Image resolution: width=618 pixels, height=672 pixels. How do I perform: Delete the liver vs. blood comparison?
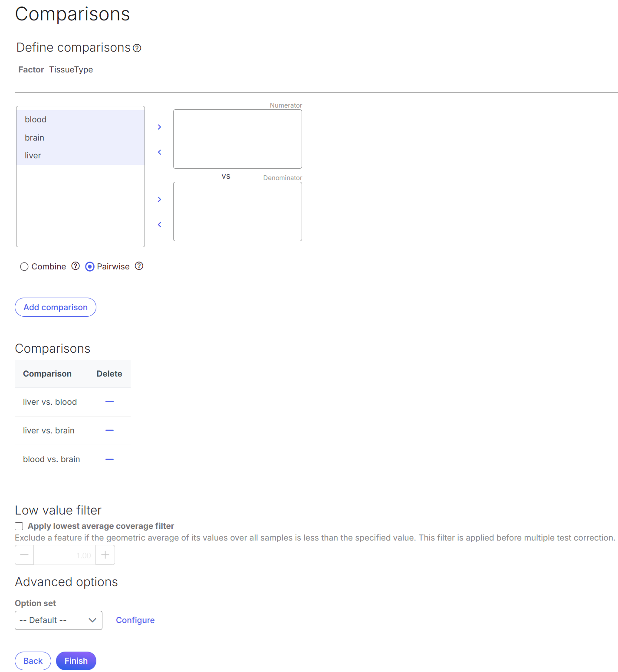pyautogui.click(x=109, y=402)
